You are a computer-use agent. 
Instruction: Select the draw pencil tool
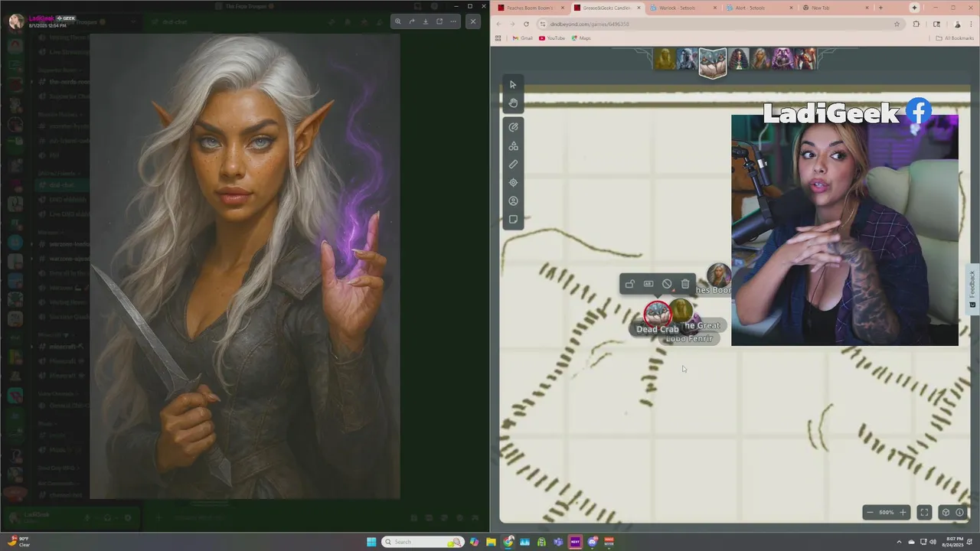tap(513, 127)
